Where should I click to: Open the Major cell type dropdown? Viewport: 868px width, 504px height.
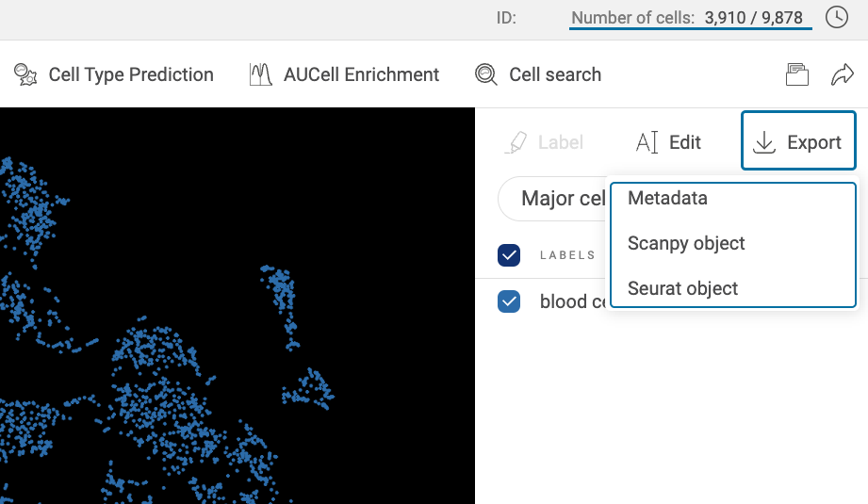553,199
